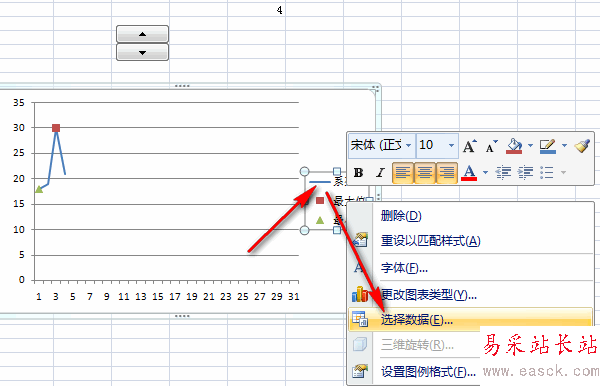Decrease indent level

(503, 173)
